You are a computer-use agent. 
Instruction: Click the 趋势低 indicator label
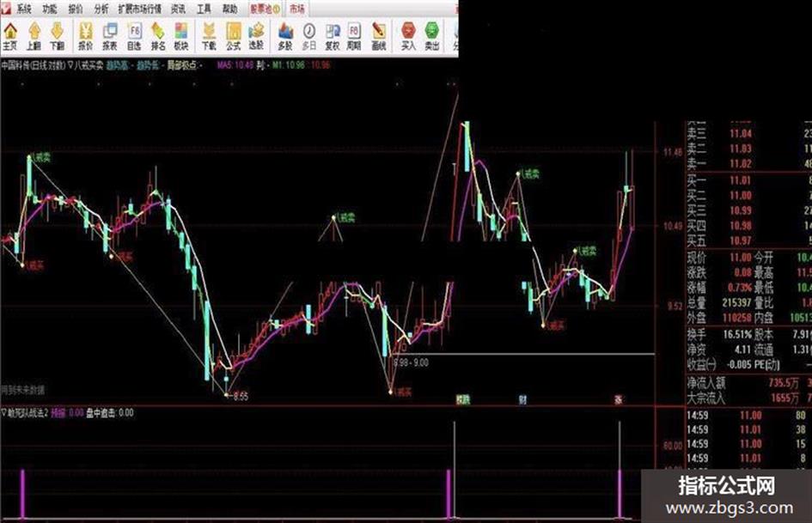148,65
